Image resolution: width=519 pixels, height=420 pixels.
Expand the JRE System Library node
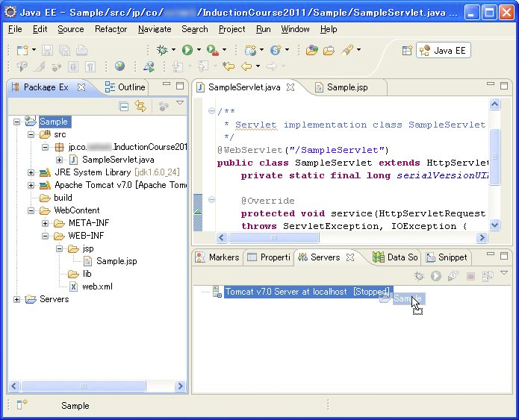[31, 172]
